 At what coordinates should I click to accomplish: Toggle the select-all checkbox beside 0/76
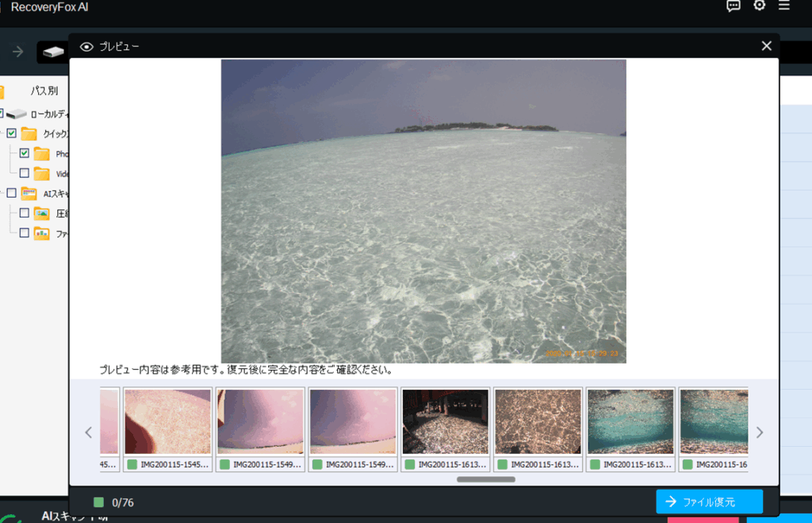tap(98, 502)
